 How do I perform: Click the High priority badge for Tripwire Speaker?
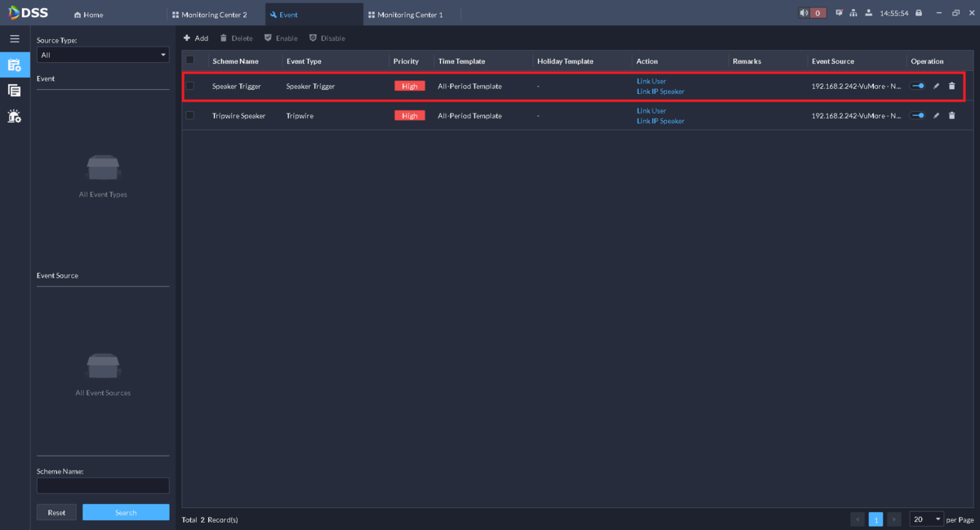[x=409, y=116]
